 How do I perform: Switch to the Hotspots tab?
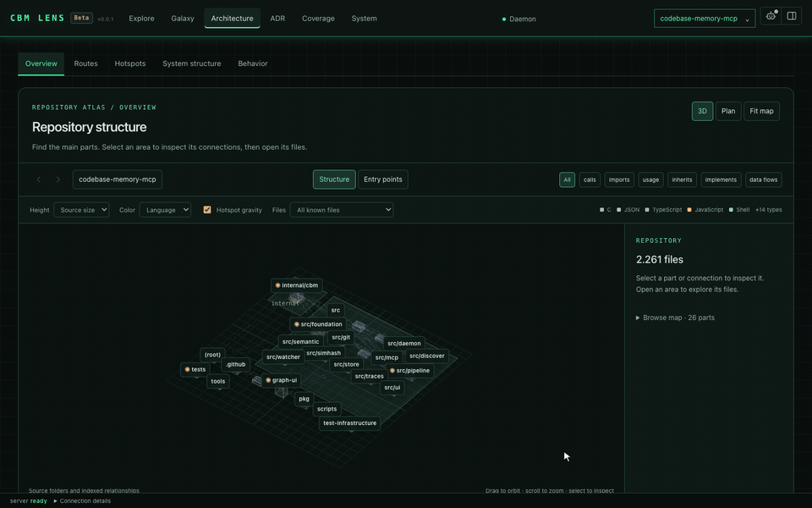click(x=130, y=63)
